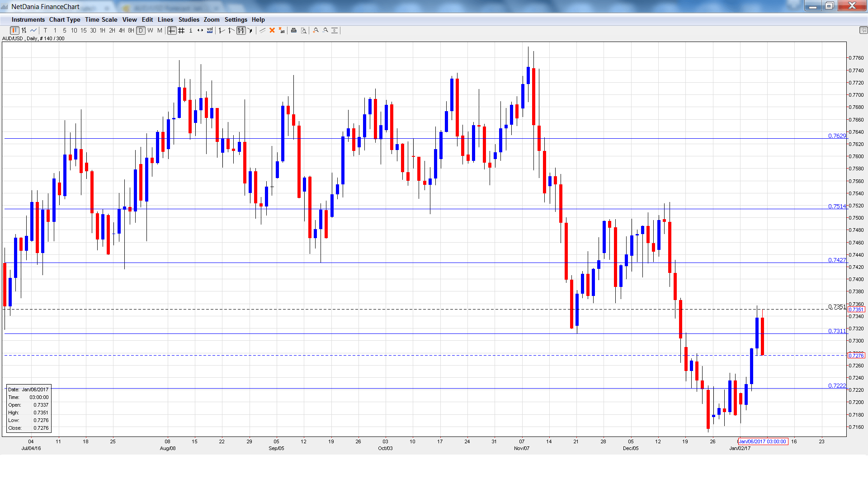Switch to OHLC bar chart icon
Viewport: 868px width, 488px height.
tap(24, 30)
